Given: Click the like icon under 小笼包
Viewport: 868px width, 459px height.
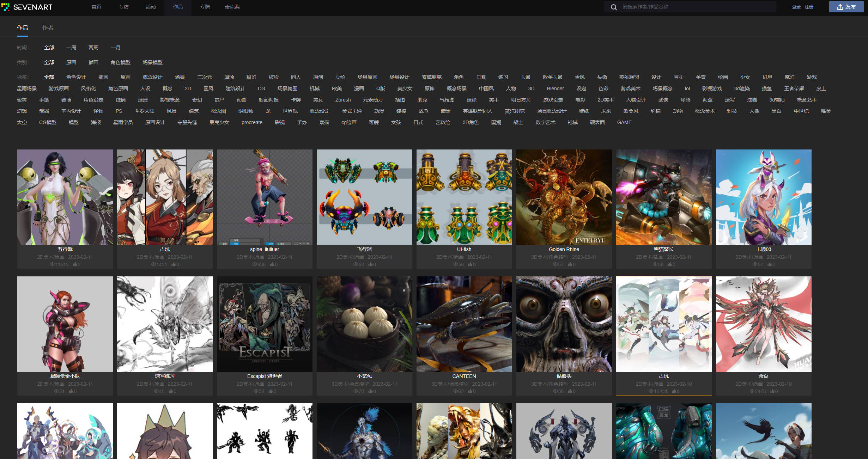Looking at the screenshot, I should pyautogui.click(x=370, y=391).
